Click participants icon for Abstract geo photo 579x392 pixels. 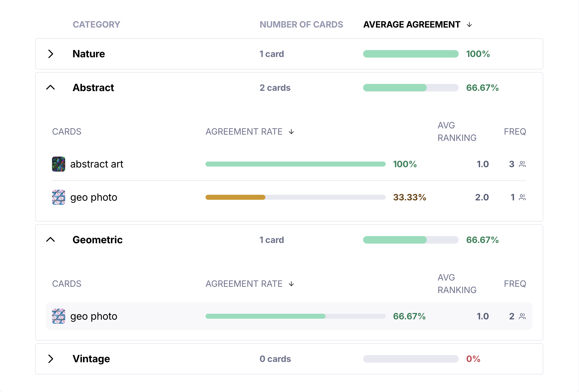522,197
